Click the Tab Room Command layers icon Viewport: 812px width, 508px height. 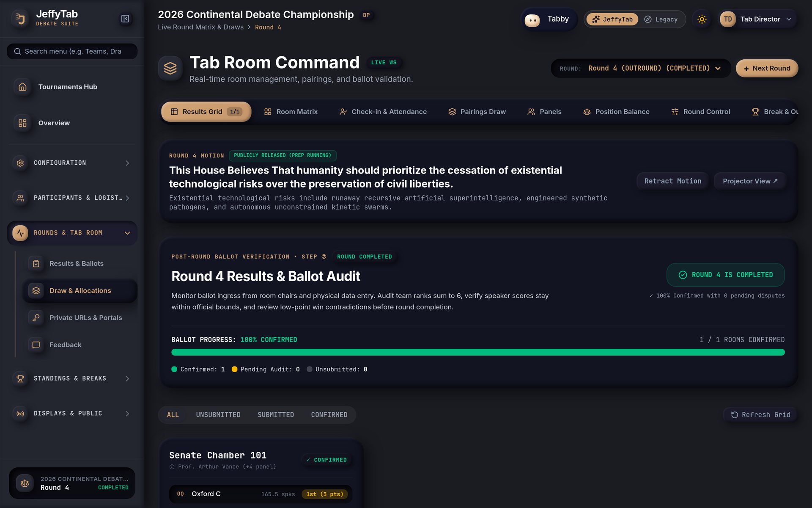click(170, 68)
